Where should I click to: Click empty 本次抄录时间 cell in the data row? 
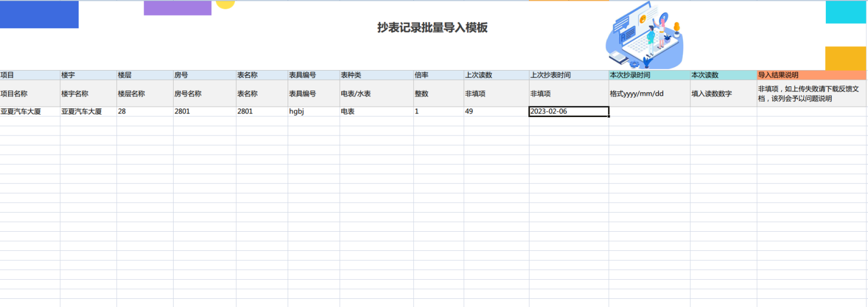[649, 112]
